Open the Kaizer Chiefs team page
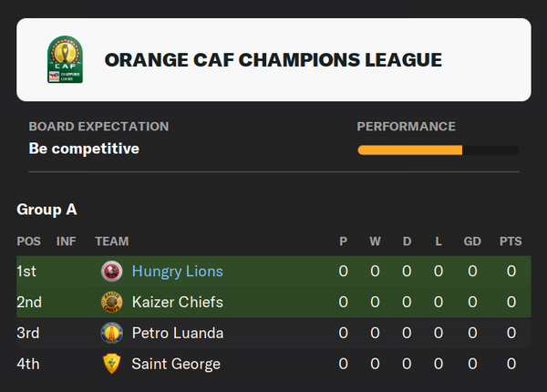547x392 pixels. pos(177,302)
